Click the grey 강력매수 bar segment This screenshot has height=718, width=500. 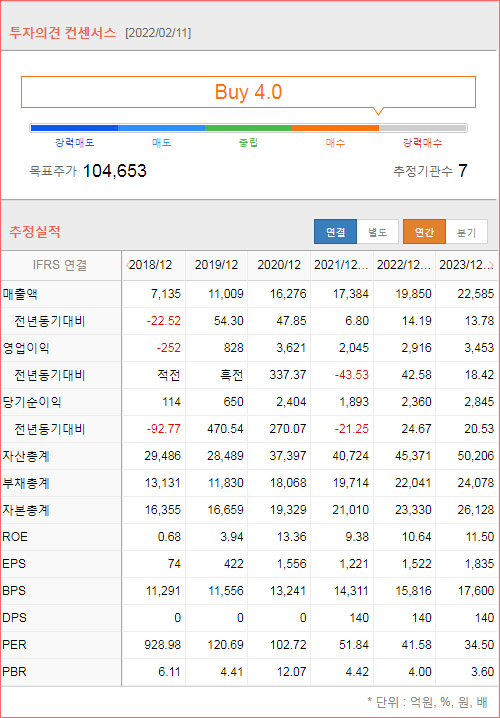click(423, 128)
